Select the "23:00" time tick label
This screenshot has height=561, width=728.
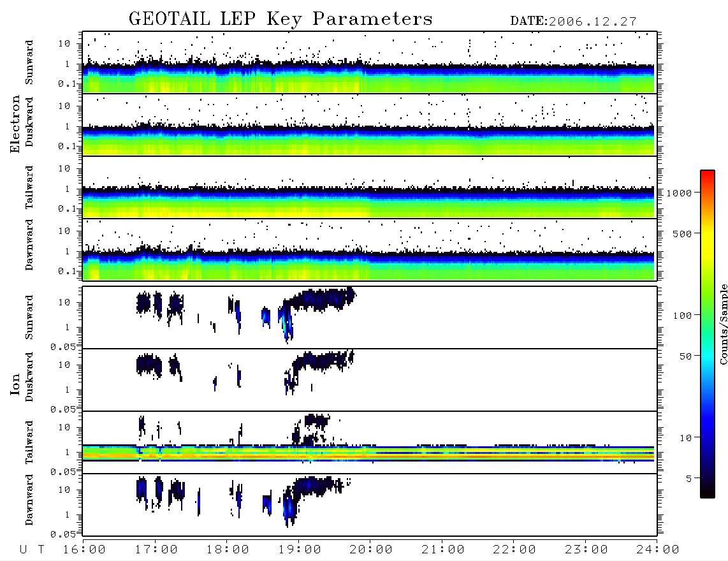(x=586, y=550)
